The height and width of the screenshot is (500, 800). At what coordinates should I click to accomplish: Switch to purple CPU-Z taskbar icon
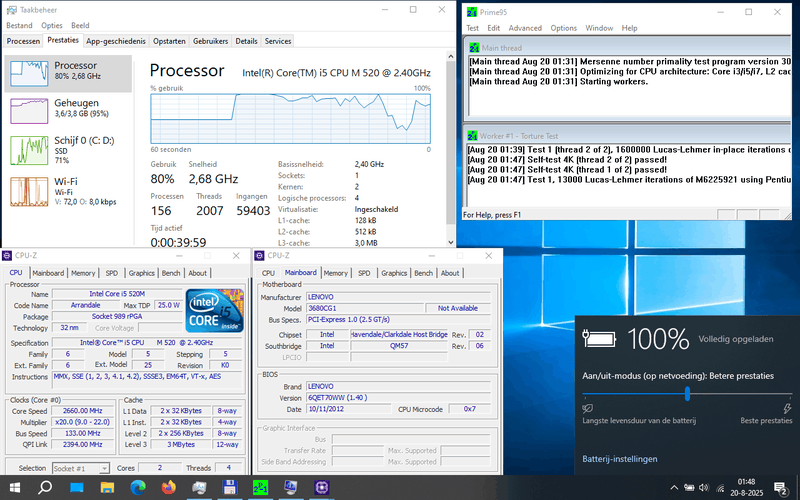(321, 488)
